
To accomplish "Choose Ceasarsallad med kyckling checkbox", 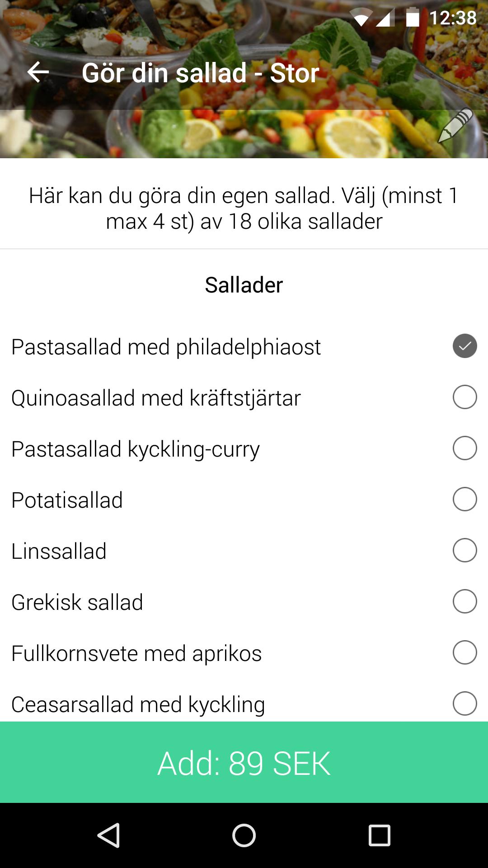I will point(465,703).
